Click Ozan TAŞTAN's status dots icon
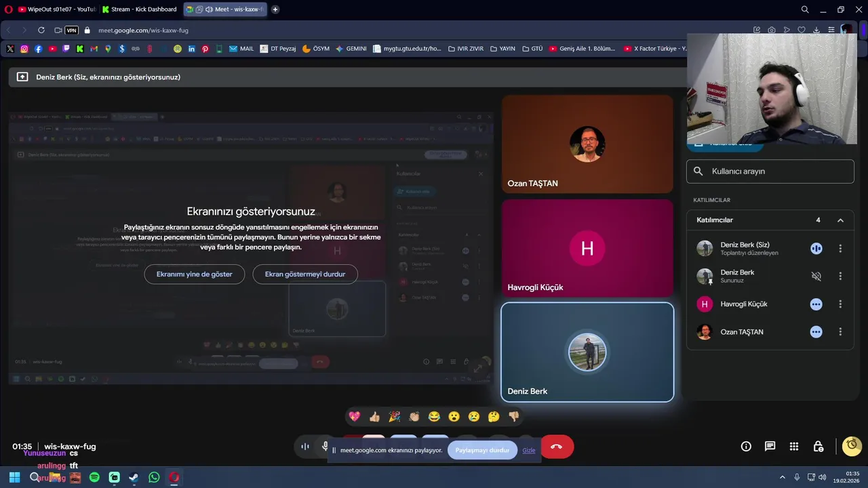This screenshot has height=488, width=868. pyautogui.click(x=816, y=332)
